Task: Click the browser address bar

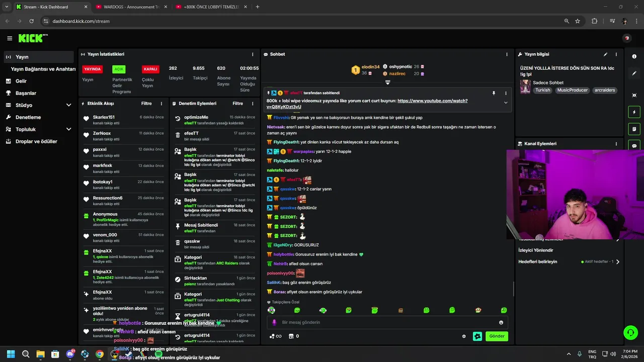Action: pyautogui.click(x=302, y=21)
